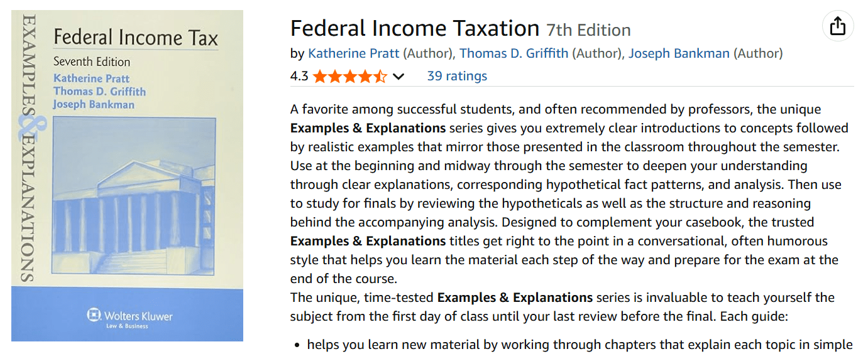
Task: Click the orange star rating icons
Action: pos(349,77)
